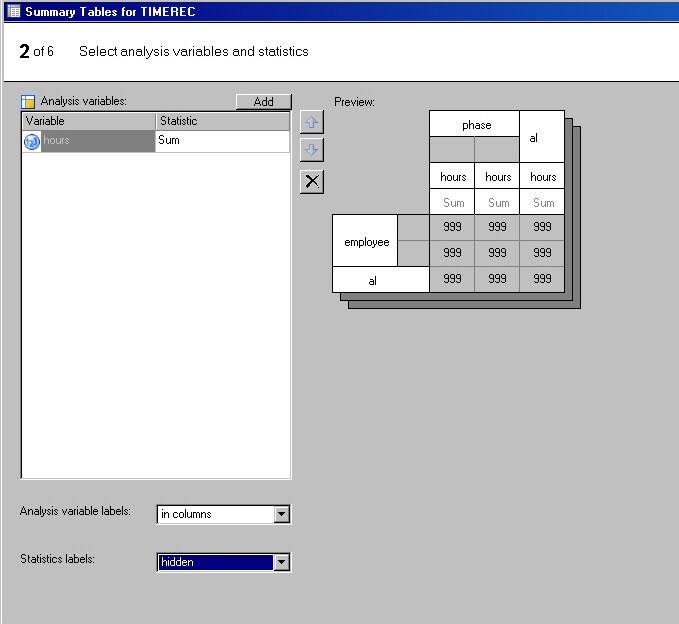679x624 pixels.
Task: Click the 'hidden' Statistics labels combo field
Action: click(215, 563)
